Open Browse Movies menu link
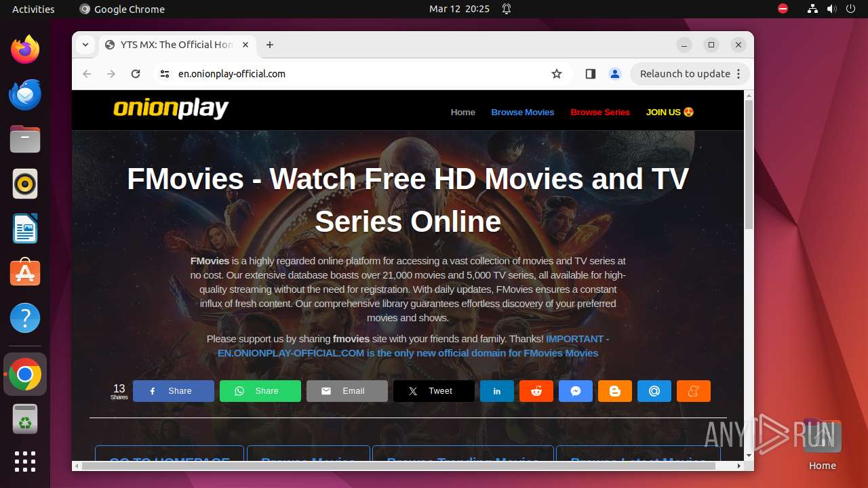 [x=523, y=112]
